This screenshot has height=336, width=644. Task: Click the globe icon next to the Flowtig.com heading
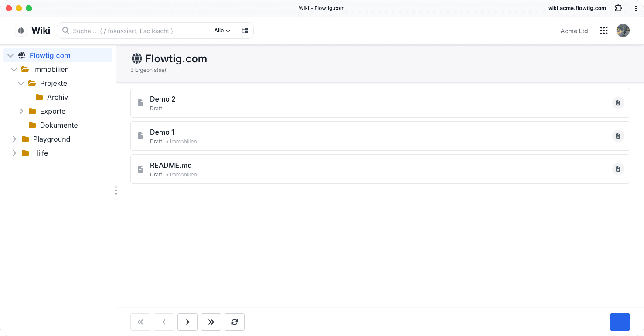[x=137, y=59]
